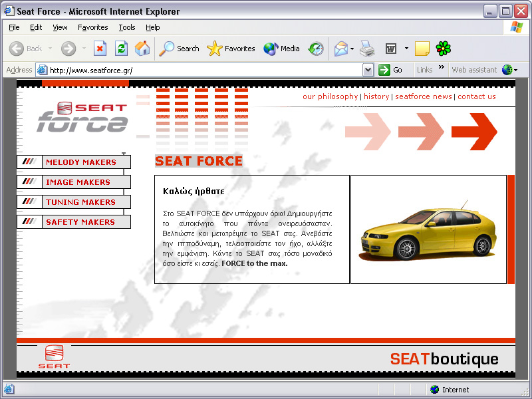This screenshot has width=532, height=399.
Task: Go to the IMAGE MAKERS section
Action: coord(74,182)
